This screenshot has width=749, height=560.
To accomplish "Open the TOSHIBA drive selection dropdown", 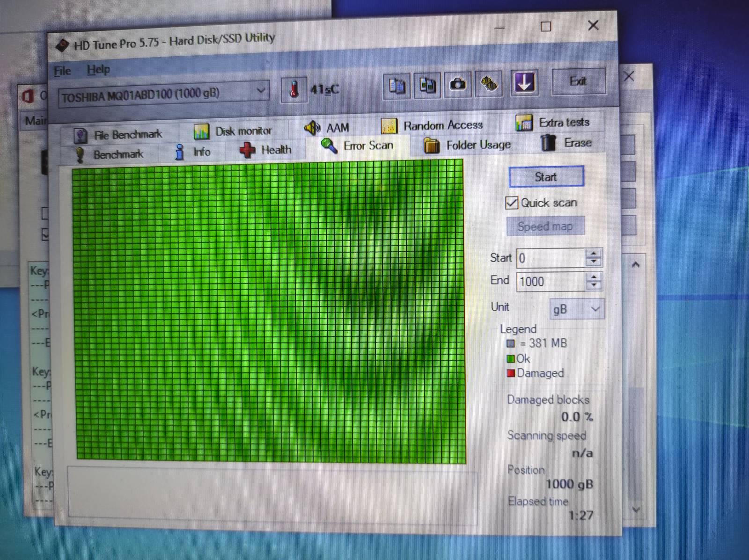I will [x=164, y=94].
